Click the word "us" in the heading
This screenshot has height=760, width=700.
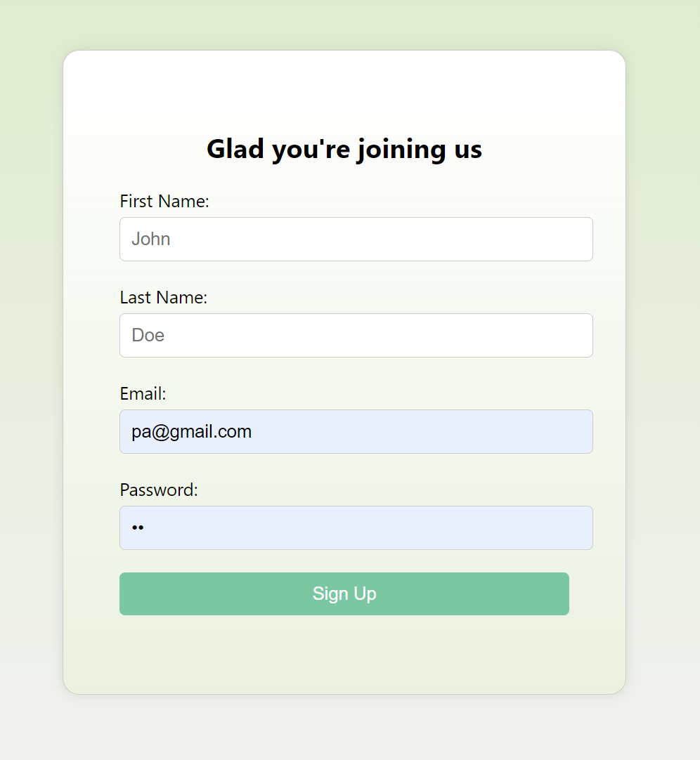click(467, 149)
